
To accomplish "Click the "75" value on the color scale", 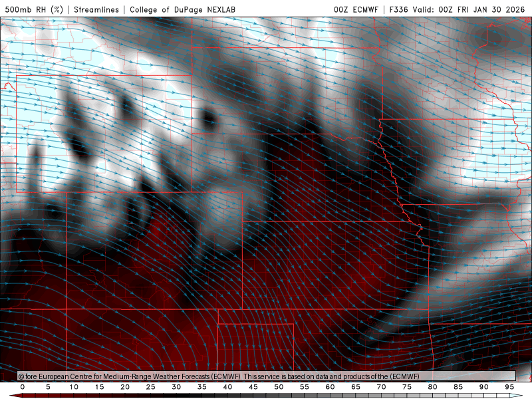I will click(x=407, y=387).
